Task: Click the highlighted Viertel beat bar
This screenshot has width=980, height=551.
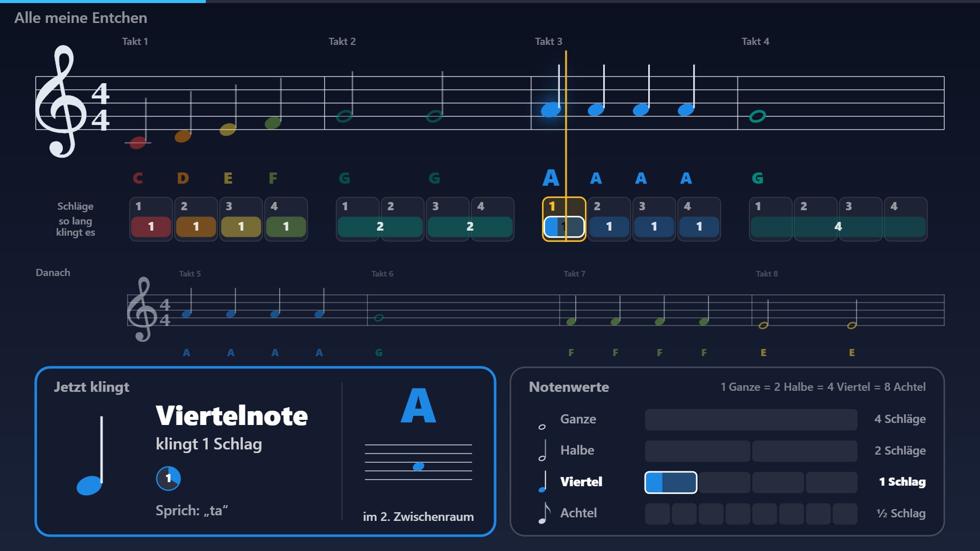Action: coord(671,482)
